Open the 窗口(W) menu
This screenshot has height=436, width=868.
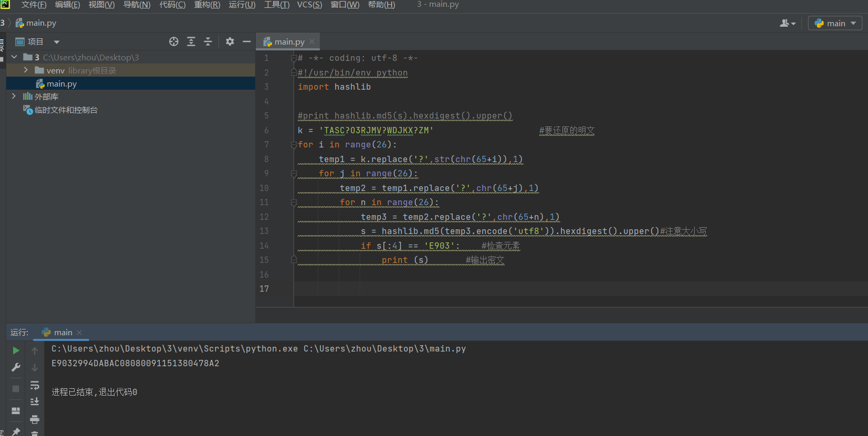click(345, 5)
